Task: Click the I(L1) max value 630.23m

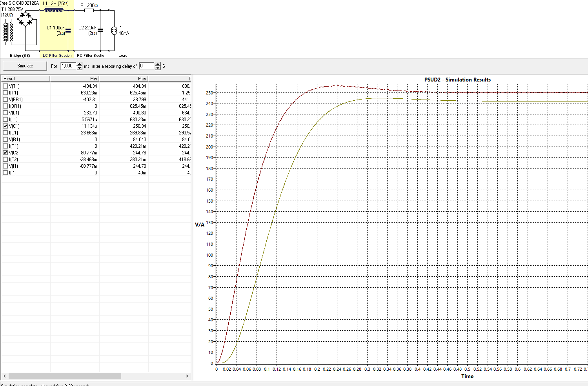Action: (x=138, y=120)
